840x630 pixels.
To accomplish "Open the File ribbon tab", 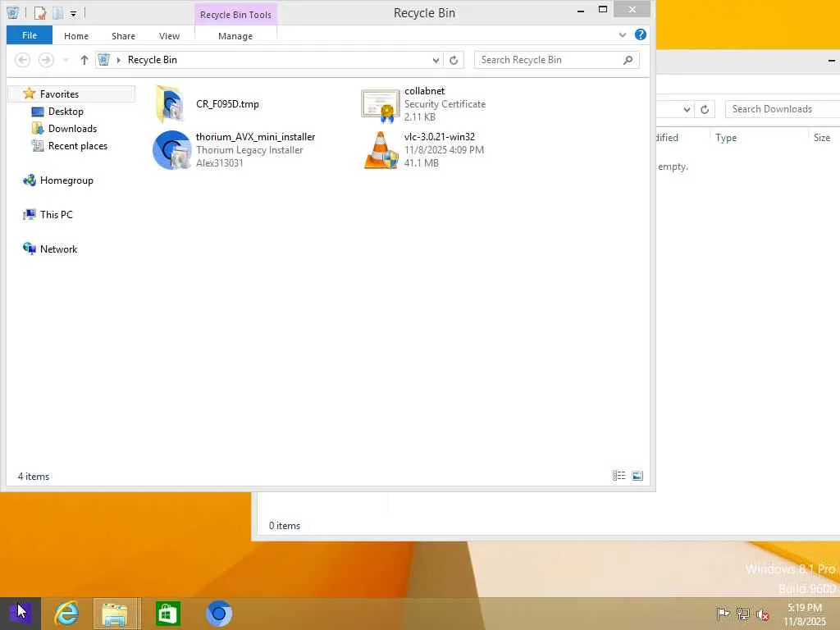I will pos(30,35).
